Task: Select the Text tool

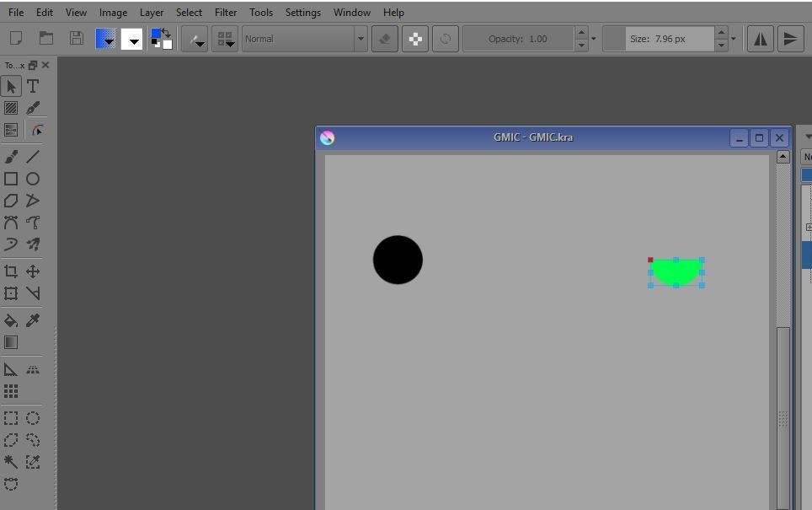Action: 33,86
